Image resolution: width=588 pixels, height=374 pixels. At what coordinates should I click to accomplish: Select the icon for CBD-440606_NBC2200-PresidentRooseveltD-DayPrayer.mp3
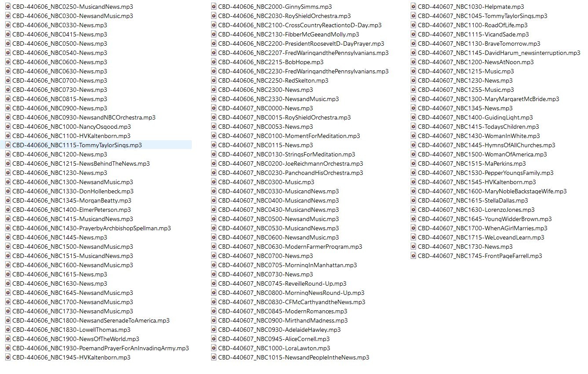coord(214,44)
